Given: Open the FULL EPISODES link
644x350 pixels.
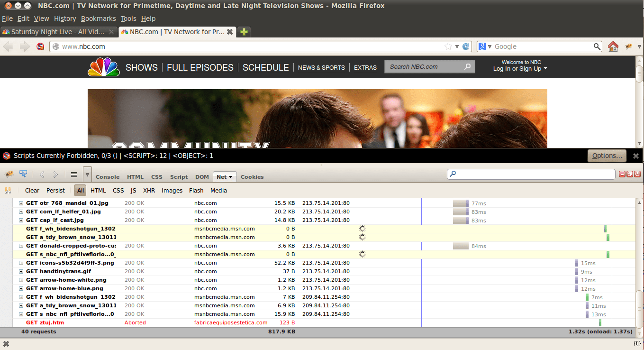Looking at the screenshot, I should (200, 67).
